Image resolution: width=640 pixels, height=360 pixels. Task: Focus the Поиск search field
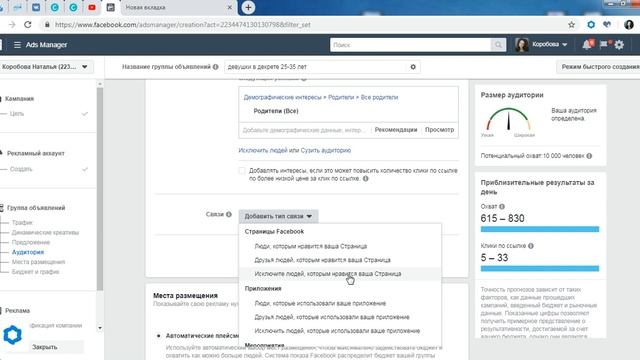click(x=411, y=45)
